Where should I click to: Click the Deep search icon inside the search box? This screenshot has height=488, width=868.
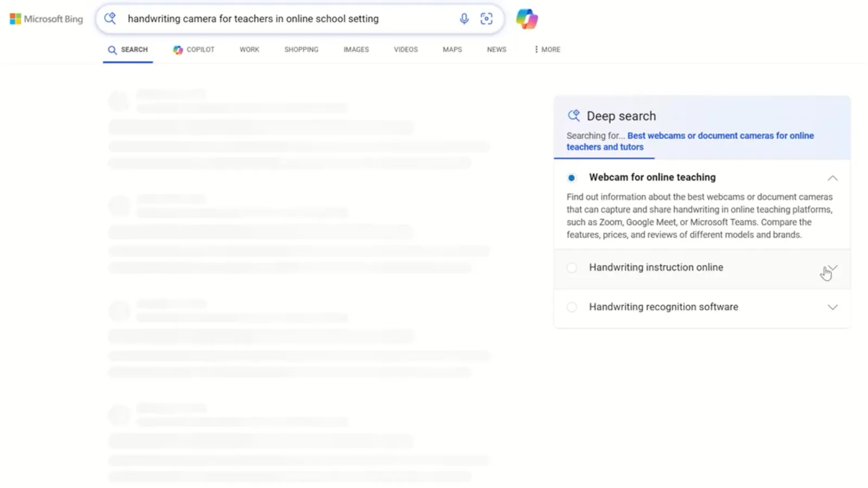[110, 18]
